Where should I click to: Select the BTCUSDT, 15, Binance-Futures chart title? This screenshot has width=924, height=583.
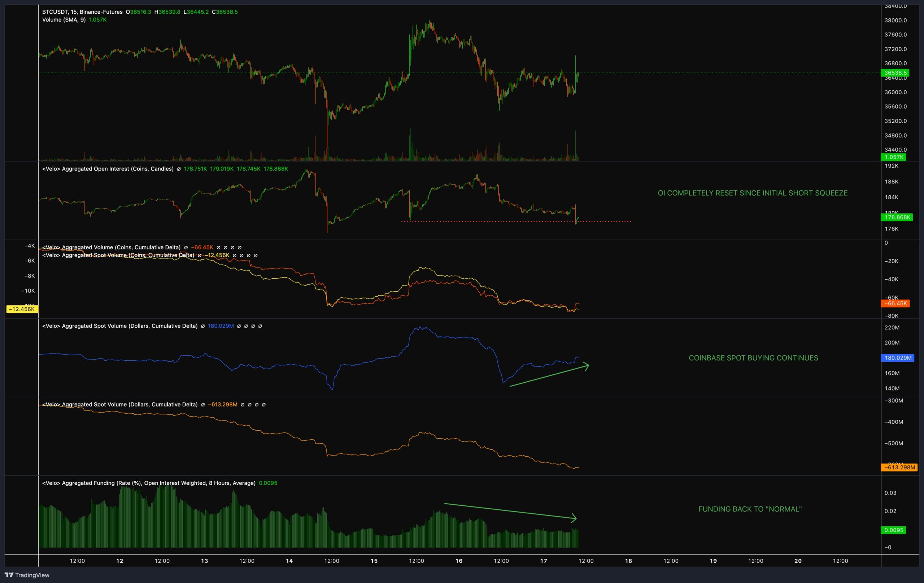[x=82, y=12]
